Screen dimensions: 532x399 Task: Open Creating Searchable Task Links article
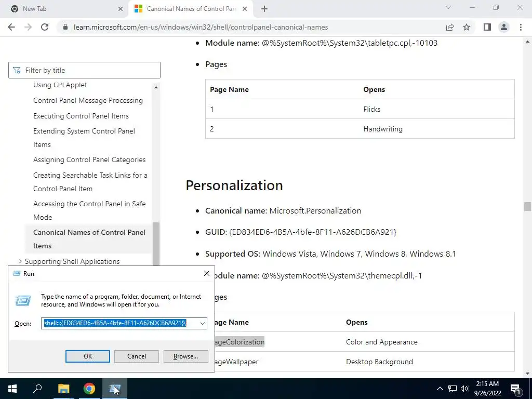[x=90, y=182]
